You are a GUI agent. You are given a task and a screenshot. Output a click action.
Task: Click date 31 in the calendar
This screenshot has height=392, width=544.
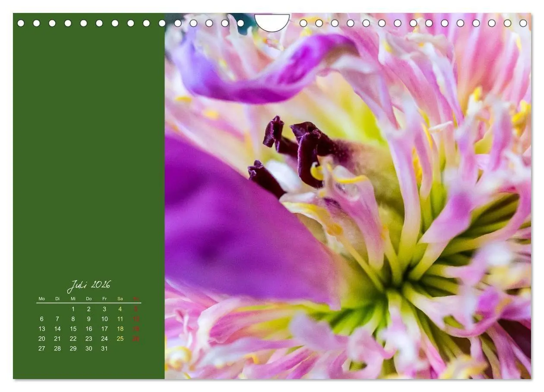click(104, 349)
